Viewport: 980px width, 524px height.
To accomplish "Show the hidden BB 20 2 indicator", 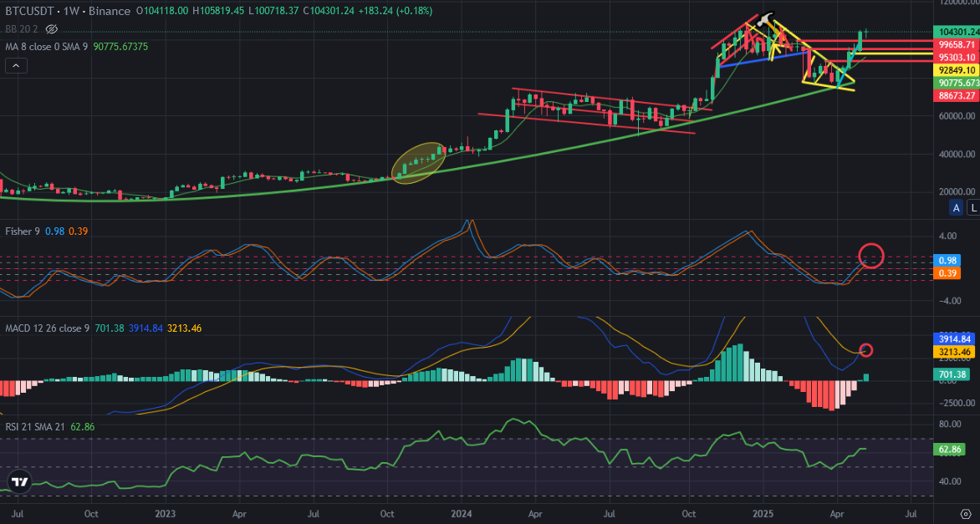I will pos(52,28).
